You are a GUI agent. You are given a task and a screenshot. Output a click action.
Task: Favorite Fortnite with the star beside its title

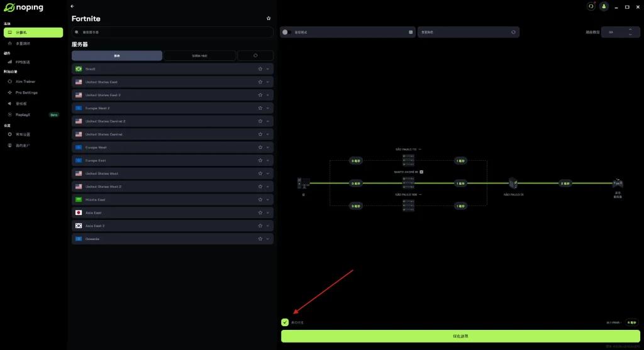point(269,18)
